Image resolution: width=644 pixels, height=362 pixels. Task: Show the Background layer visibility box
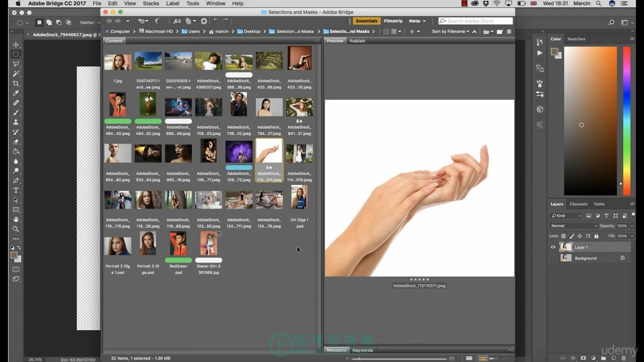(553, 258)
